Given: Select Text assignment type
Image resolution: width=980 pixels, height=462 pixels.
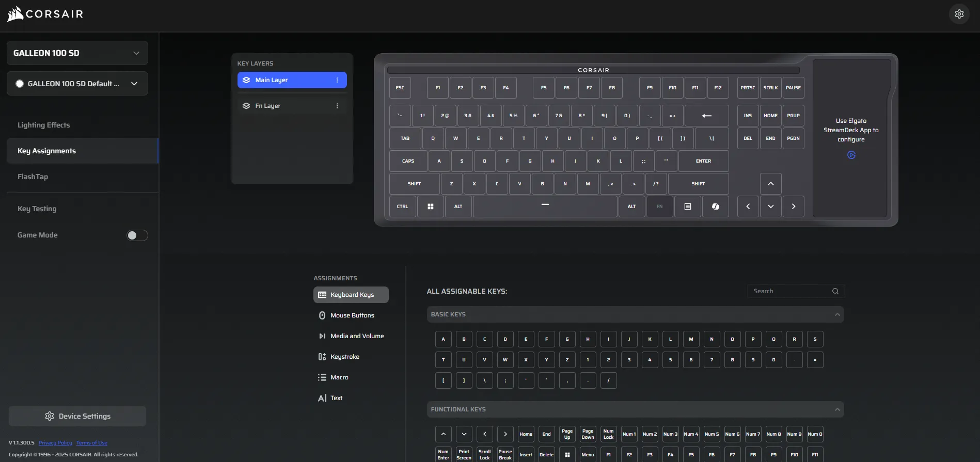Looking at the screenshot, I should [351, 398].
